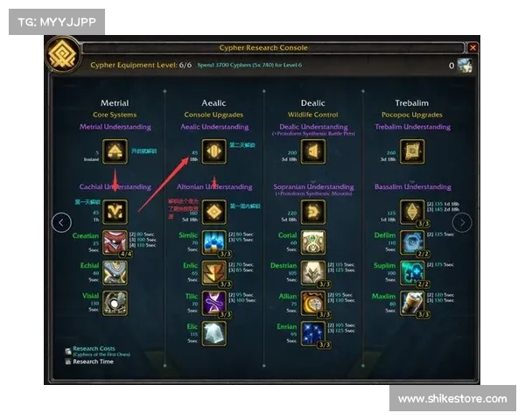Click the Simlic upgrade icon
Screen dimensions: 525x420
214,242
